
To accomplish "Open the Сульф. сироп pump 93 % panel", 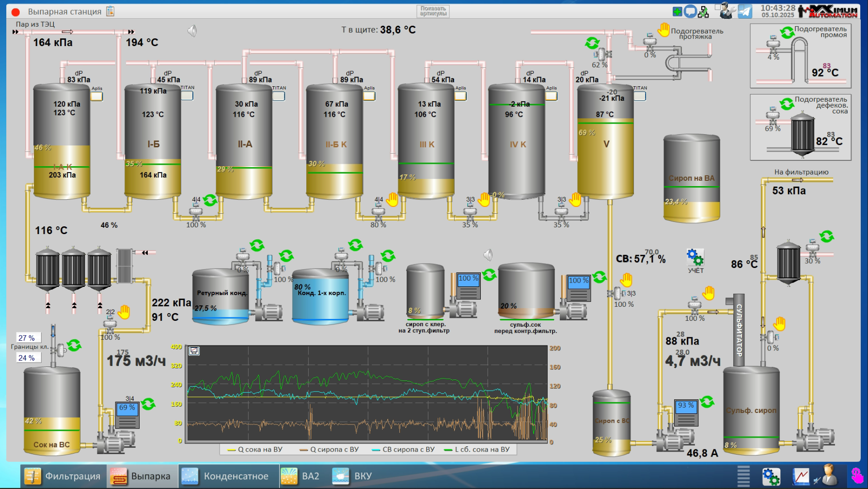I will (686, 412).
